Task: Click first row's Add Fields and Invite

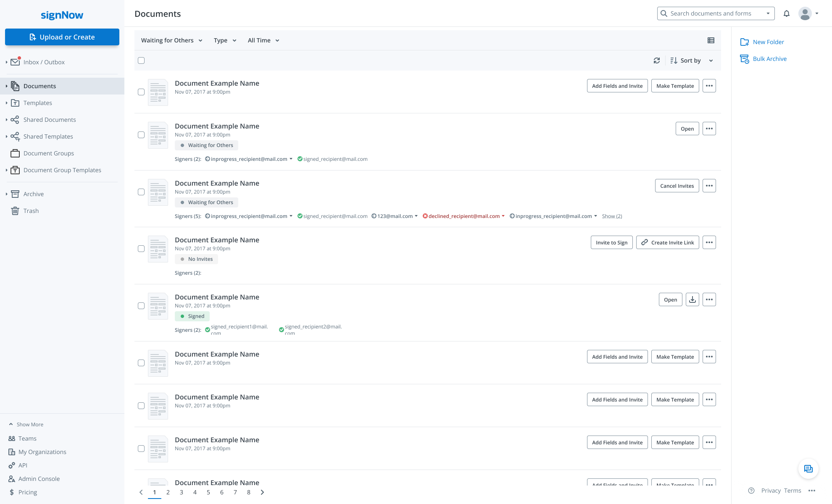Action: coord(617,86)
